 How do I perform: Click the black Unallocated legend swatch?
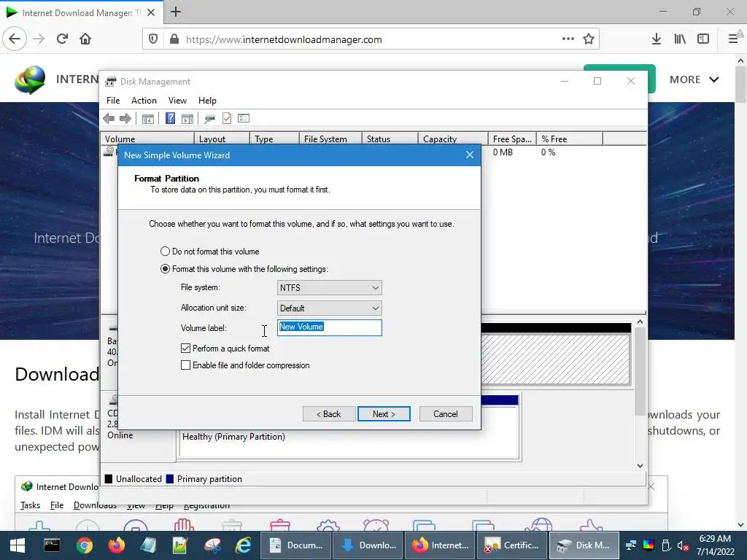pos(109,479)
